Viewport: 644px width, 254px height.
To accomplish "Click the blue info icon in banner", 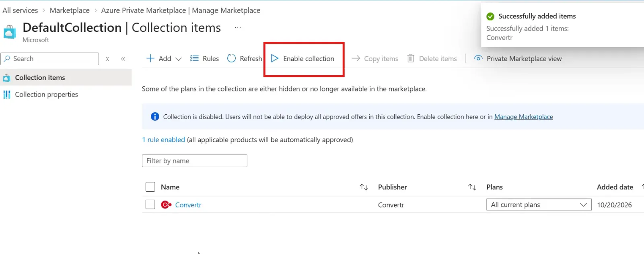I will click(155, 117).
